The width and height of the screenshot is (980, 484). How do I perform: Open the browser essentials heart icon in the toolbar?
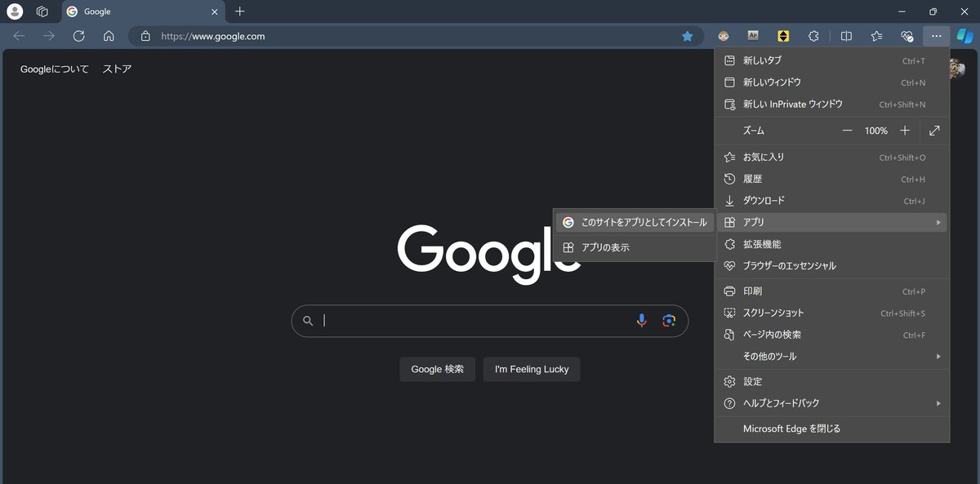906,36
